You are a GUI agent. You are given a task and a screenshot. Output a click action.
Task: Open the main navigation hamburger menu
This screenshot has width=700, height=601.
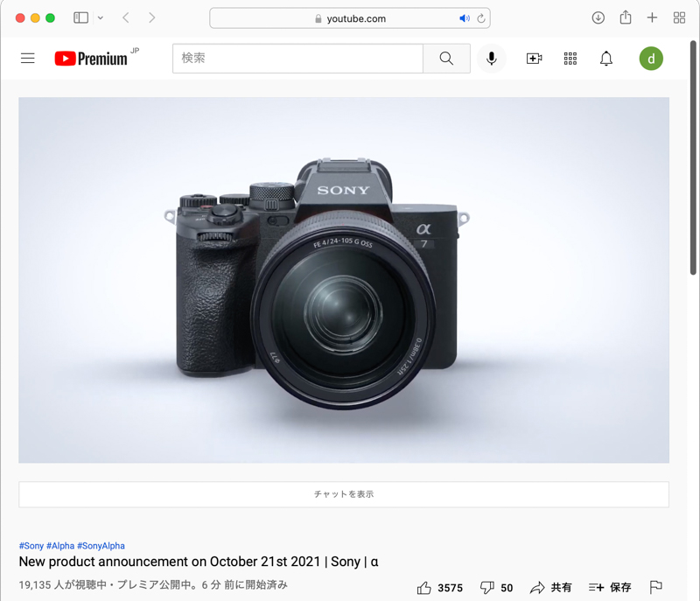point(27,59)
